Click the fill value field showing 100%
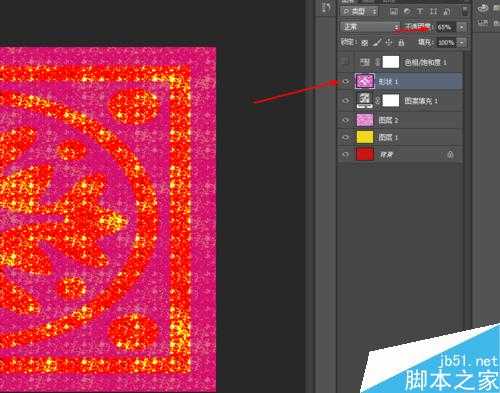Viewport: 500px width, 393px height. [x=446, y=43]
